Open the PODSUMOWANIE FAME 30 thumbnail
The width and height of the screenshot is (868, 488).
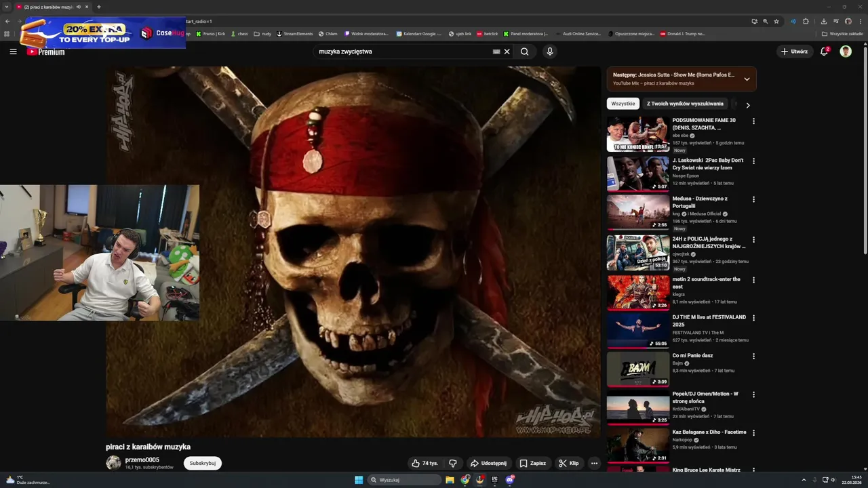(x=637, y=134)
